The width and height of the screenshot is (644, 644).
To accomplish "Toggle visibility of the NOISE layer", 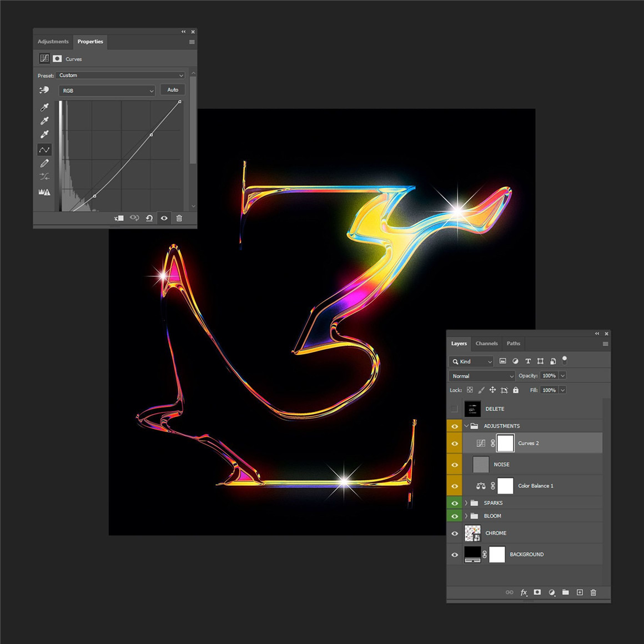I will click(x=455, y=464).
